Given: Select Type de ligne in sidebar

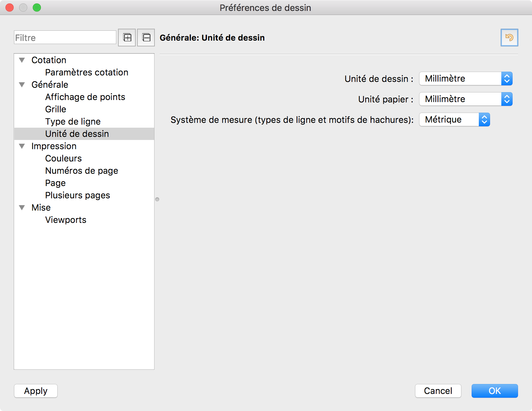Looking at the screenshot, I should 73,122.
